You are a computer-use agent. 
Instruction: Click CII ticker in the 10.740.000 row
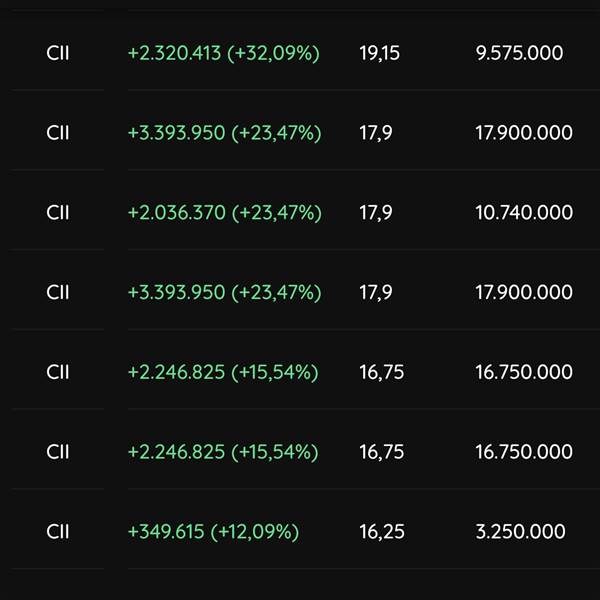coord(58,212)
